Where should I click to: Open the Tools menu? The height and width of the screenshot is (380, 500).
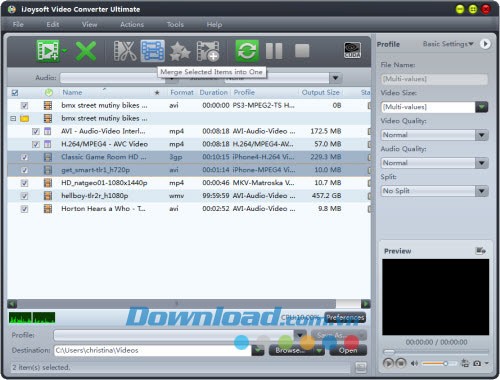[x=175, y=25]
